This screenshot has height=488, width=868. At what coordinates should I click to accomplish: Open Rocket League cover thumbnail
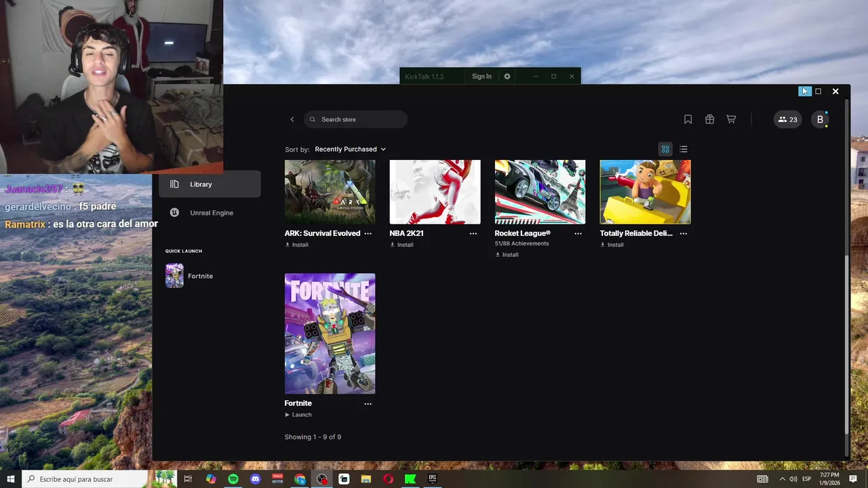[x=540, y=192]
